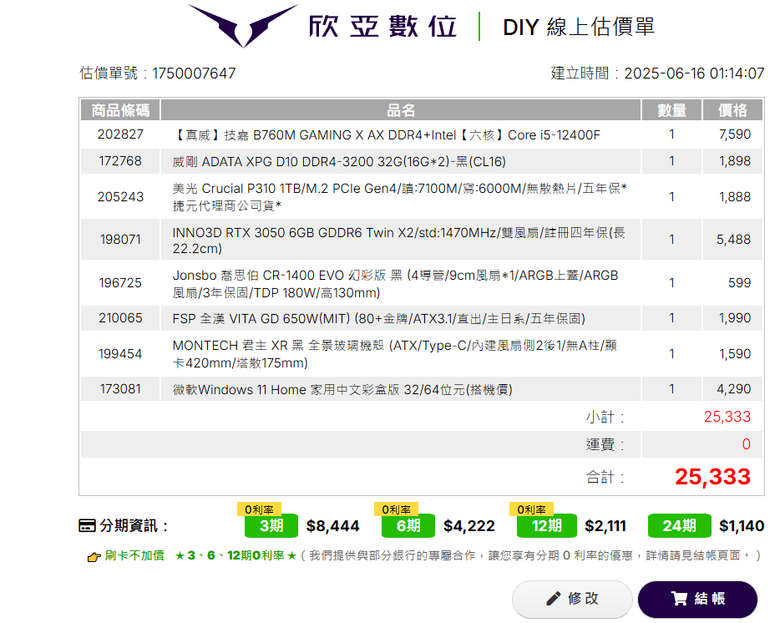Click the 0利率 tag above 6期

(x=396, y=509)
